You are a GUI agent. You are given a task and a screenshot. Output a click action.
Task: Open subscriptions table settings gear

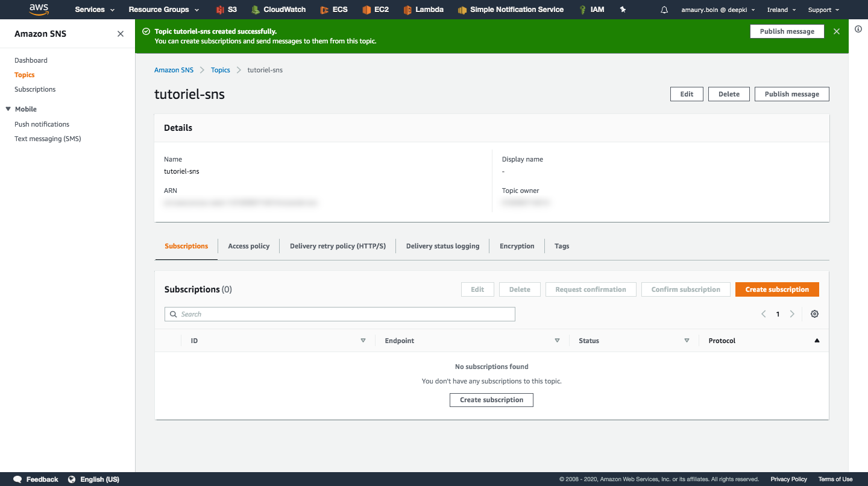815,314
